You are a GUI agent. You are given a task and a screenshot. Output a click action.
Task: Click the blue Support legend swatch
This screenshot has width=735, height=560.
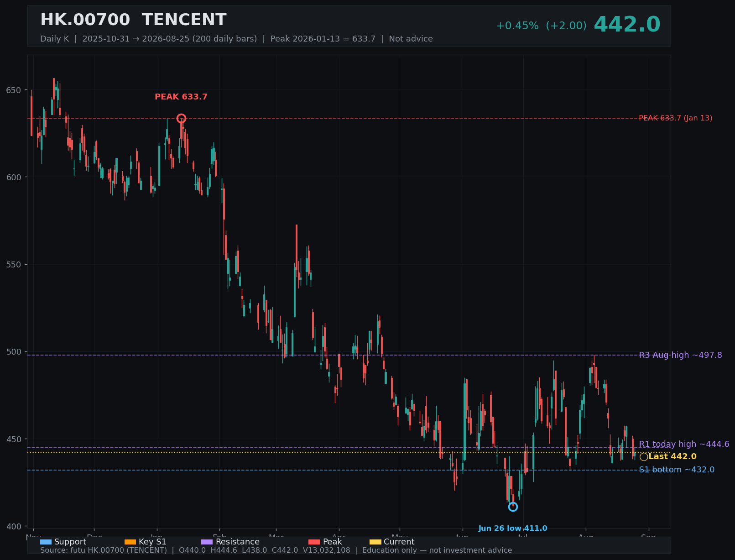46,542
